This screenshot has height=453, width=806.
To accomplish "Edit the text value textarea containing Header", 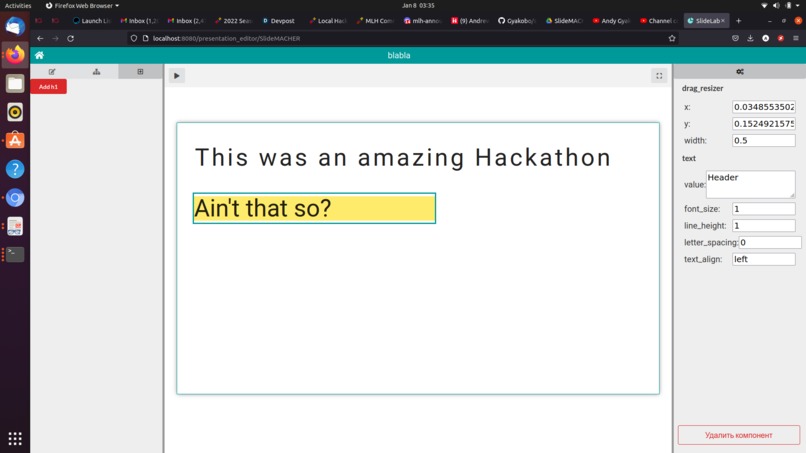I will [x=750, y=184].
